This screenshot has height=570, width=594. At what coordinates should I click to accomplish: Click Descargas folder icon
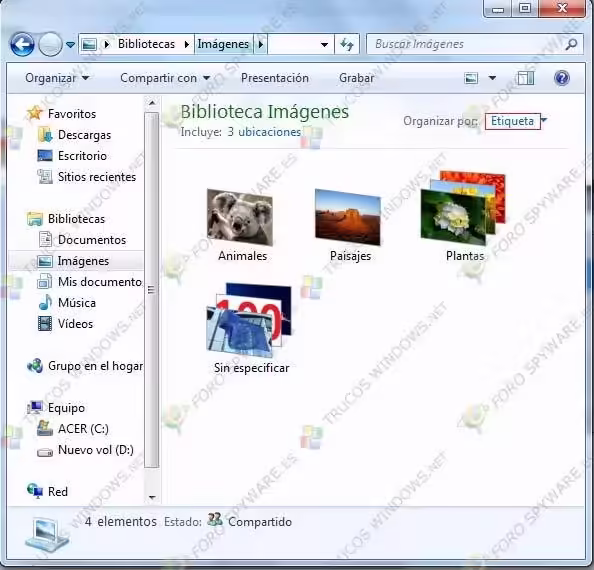[46, 135]
